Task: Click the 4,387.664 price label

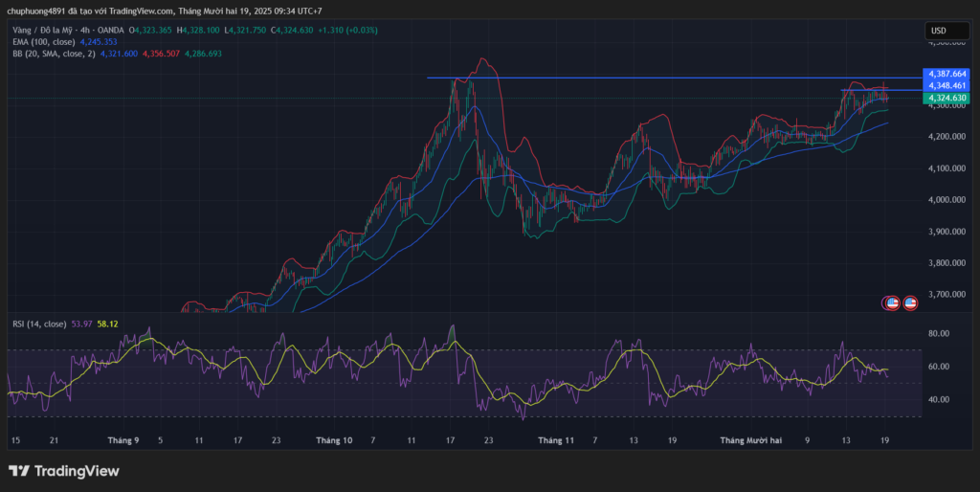Action: [946, 74]
